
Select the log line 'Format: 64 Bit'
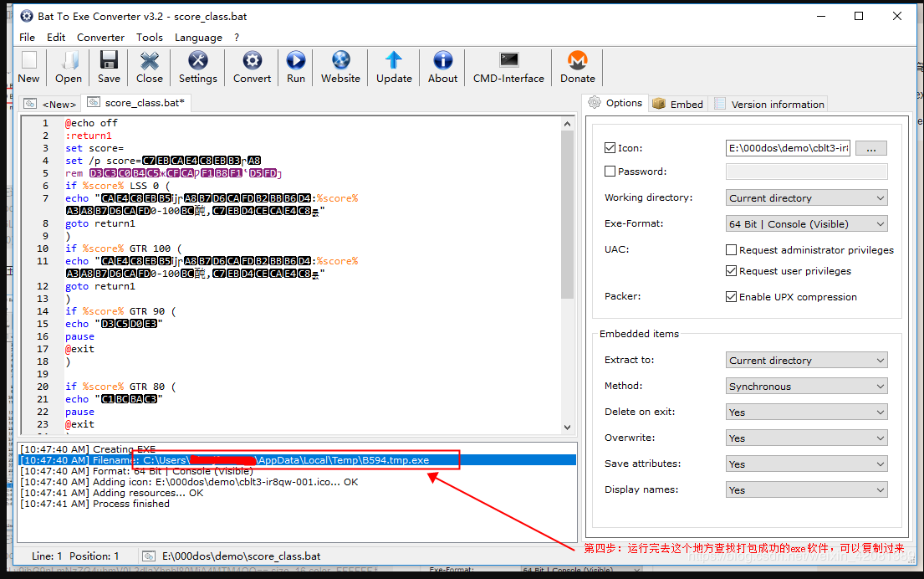136,471
